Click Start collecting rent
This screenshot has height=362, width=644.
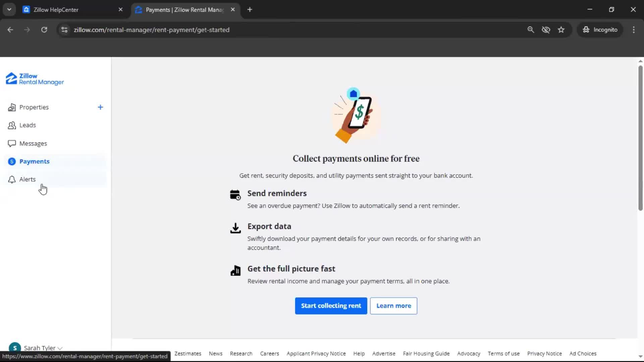(x=331, y=306)
